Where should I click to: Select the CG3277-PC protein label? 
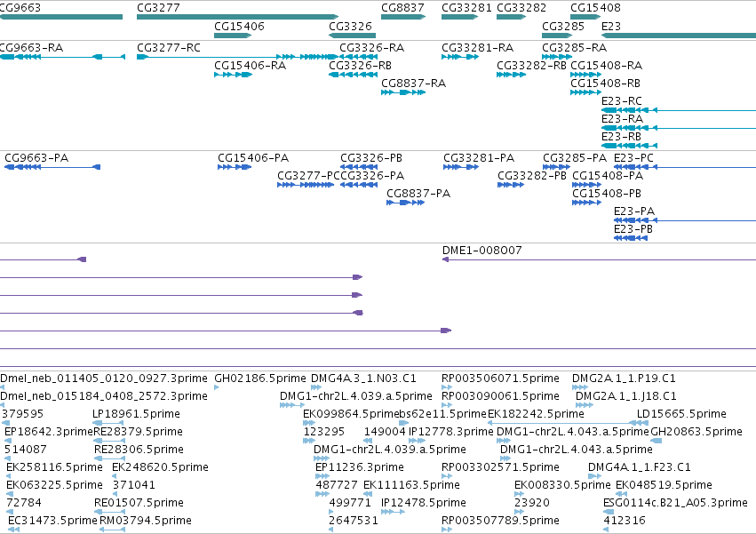pyautogui.click(x=308, y=176)
